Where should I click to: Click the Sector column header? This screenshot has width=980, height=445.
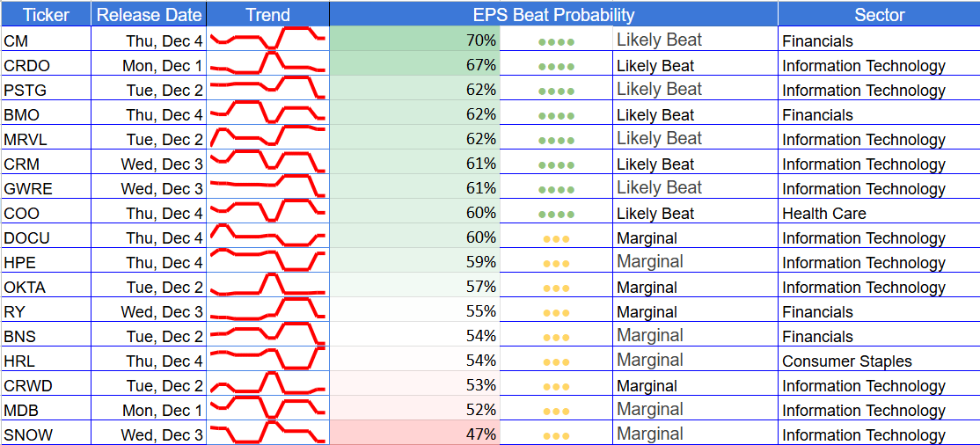879,13
